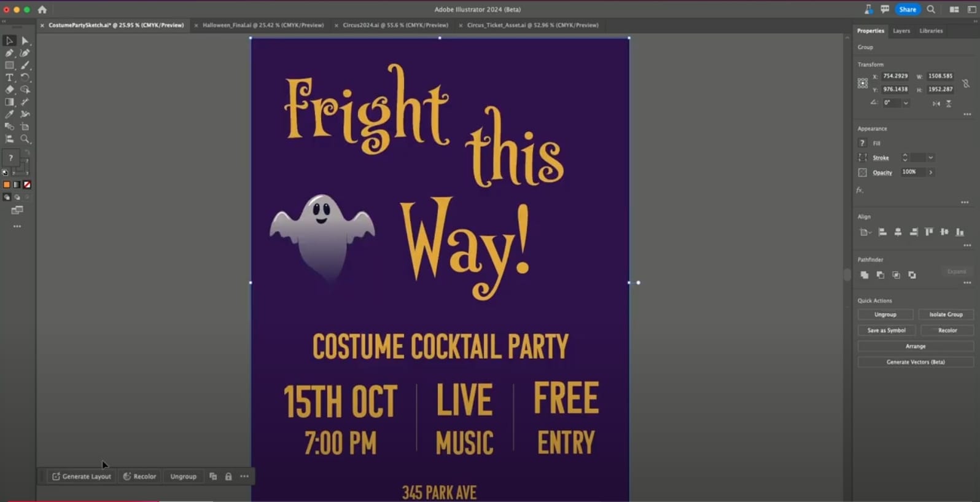The image size is (980, 502).
Task: Enable Draw Behind mode
Action: (17, 197)
